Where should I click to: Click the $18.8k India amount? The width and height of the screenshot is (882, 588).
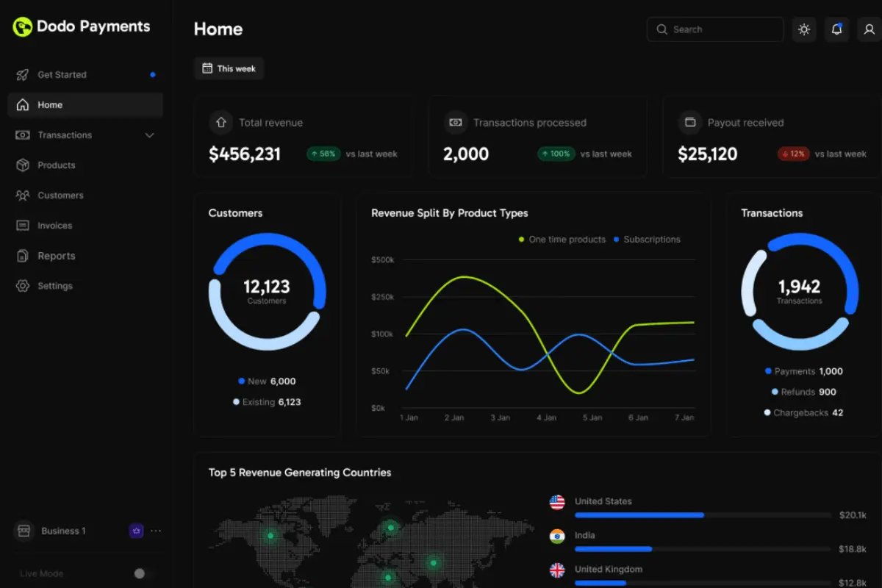[853, 549]
